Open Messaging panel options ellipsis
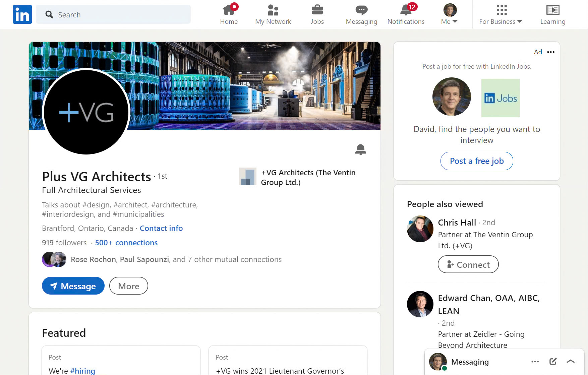Image resolution: width=588 pixels, height=375 pixels. [x=535, y=362]
